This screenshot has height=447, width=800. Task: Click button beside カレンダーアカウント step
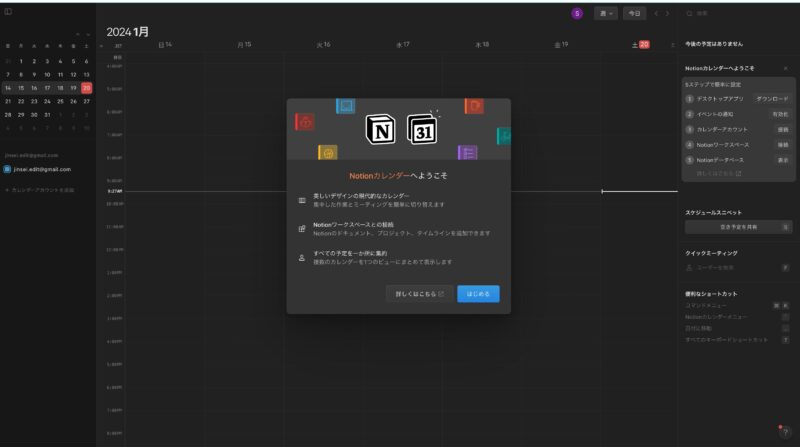coord(783,130)
